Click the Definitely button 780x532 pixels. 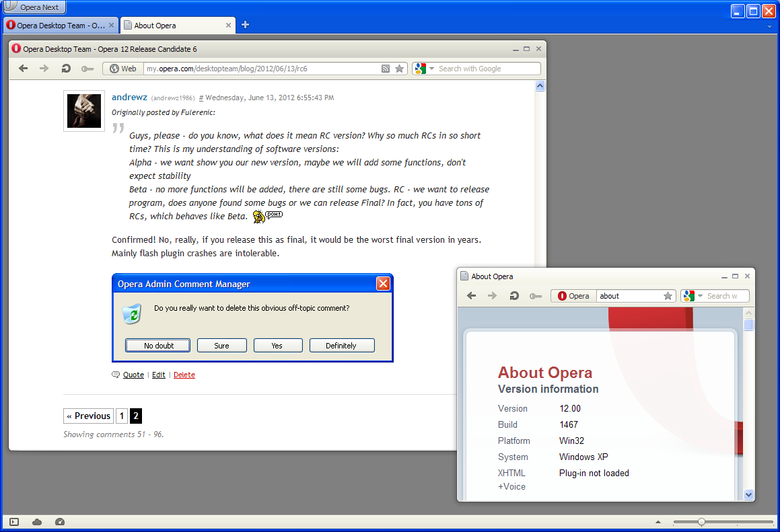point(342,346)
